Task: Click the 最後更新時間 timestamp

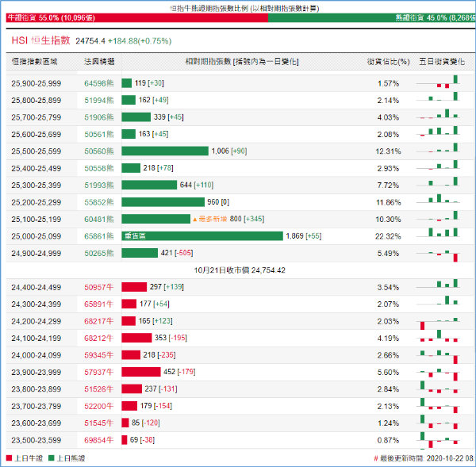Action: pyautogui.click(x=424, y=458)
